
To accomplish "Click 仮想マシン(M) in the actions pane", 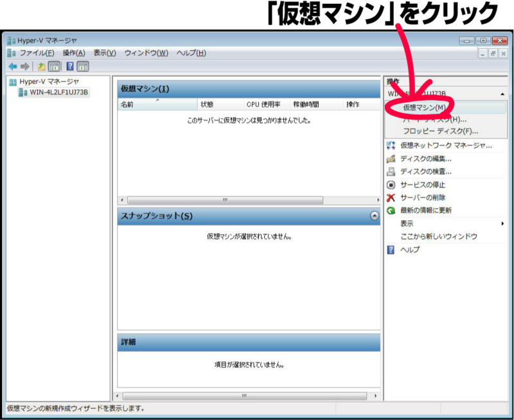I will click(425, 108).
